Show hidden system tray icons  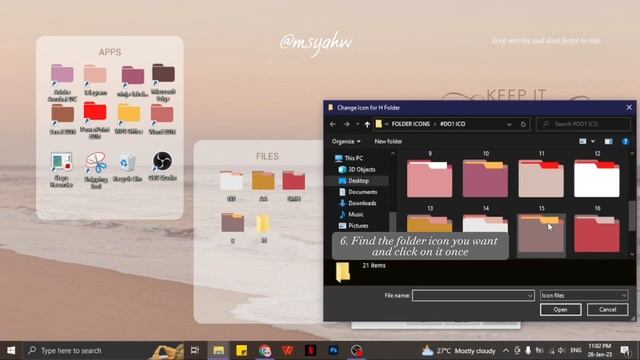(x=506, y=350)
